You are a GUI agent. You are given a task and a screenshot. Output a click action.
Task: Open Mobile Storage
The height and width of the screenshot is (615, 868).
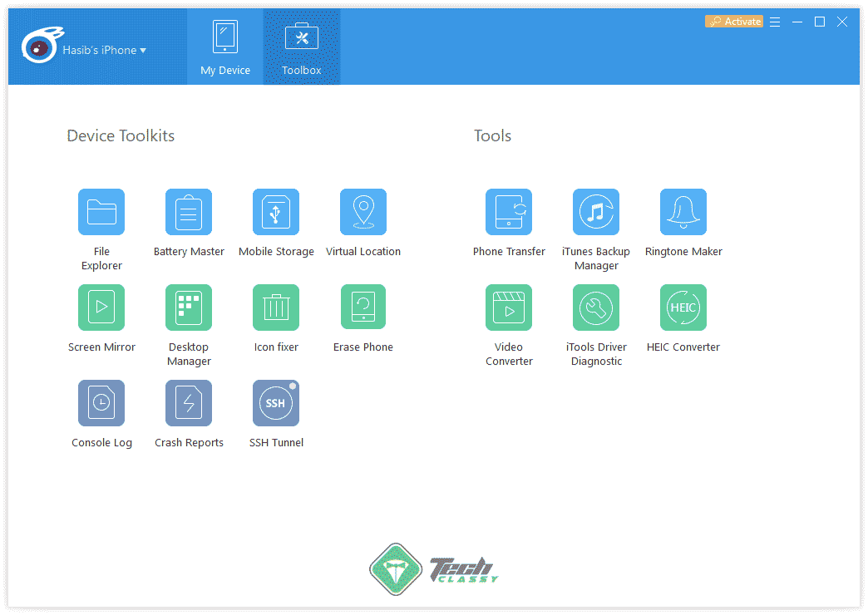click(x=276, y=212)
